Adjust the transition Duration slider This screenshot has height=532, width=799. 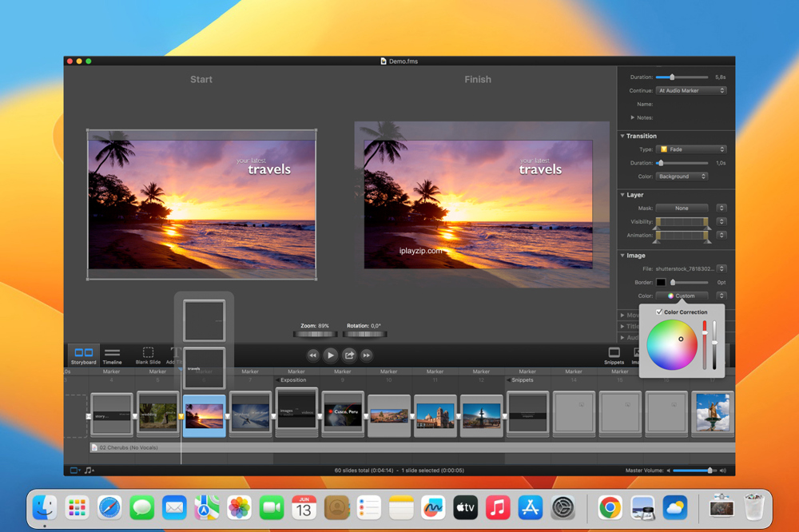tap(682, 163)
